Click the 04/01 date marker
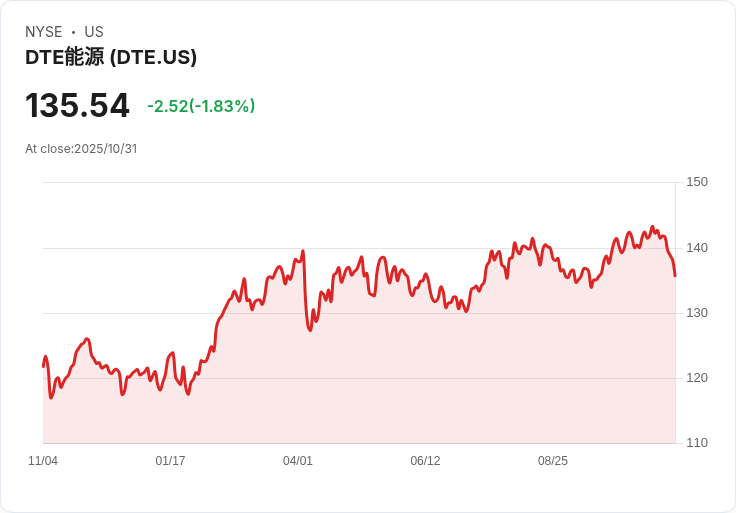 click(298, 461)
